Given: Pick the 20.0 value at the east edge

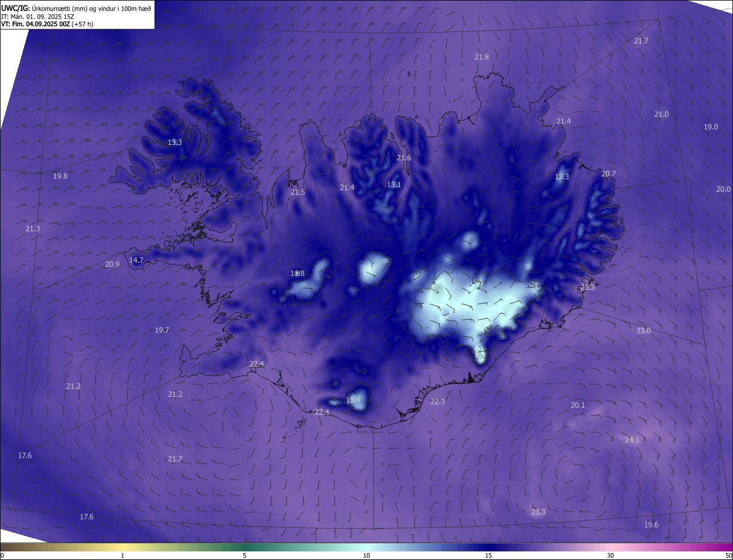Looking at the screenshot, I should 723,189.
